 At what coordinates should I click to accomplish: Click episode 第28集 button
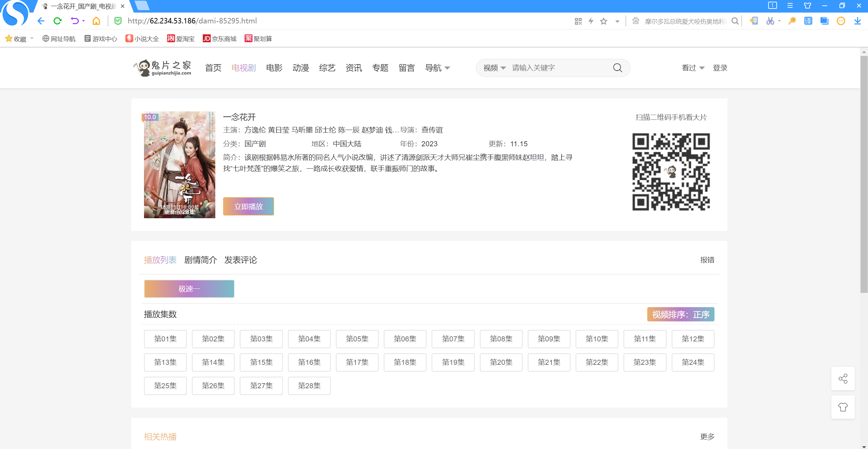(309, 386)
